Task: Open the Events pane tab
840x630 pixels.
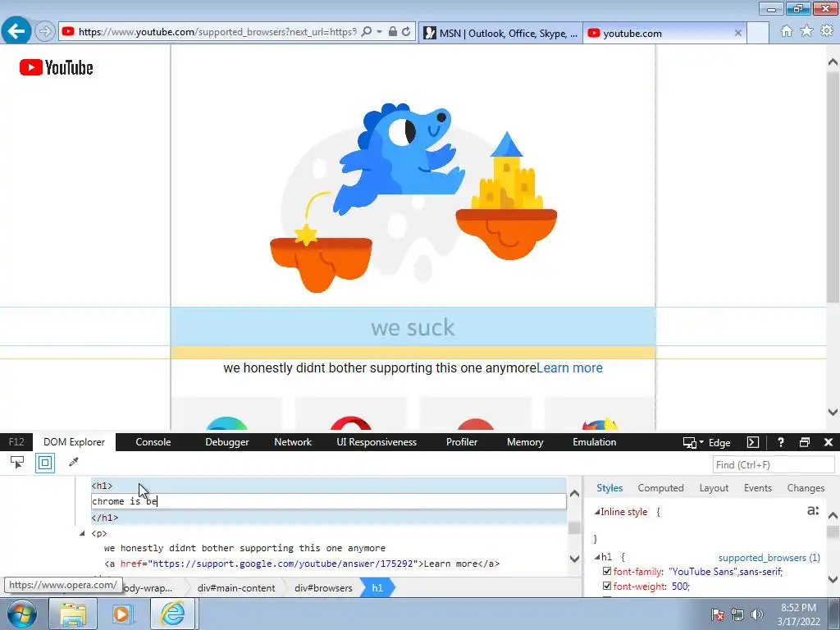Action: pyautogui.click(x=757, y=488)
